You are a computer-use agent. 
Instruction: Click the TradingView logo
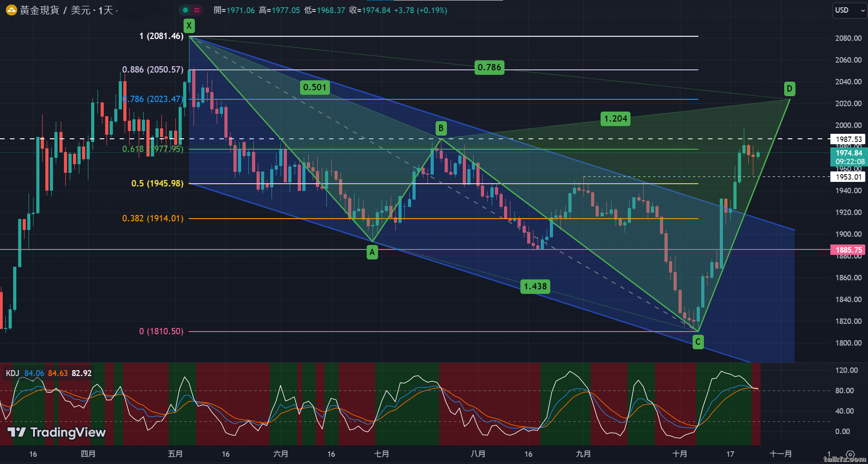[x=56, y=432]
